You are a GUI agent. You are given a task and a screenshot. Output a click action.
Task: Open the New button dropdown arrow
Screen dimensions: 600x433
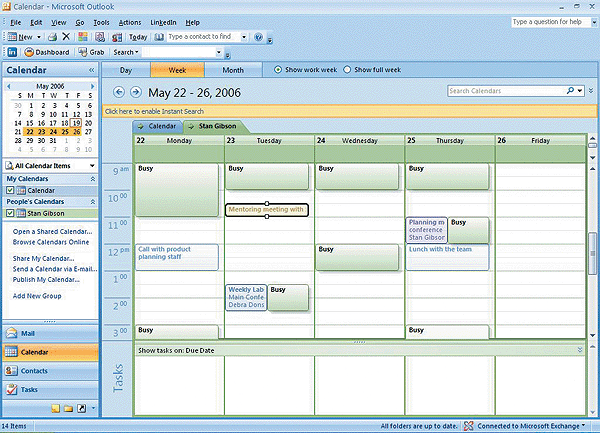pyautogui.click(x=39, y=37)
